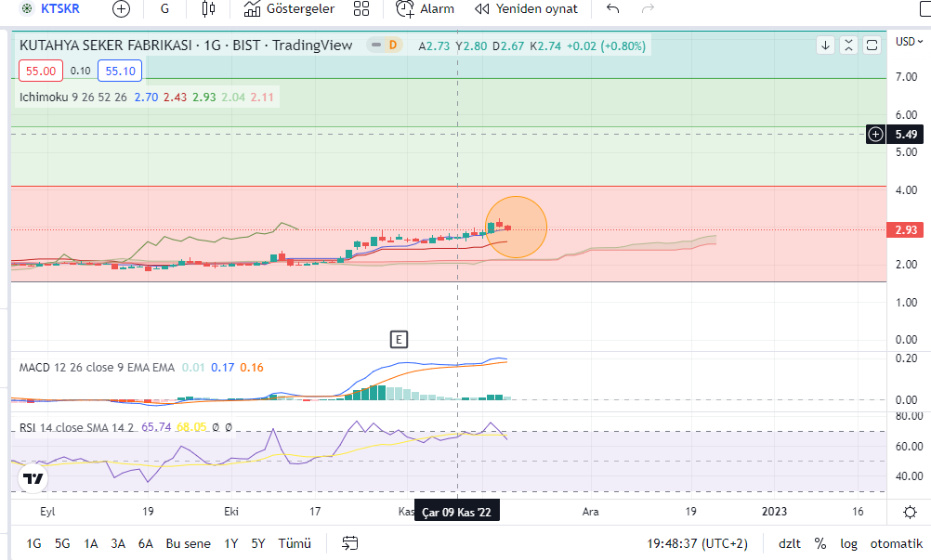Click the 2.93 current price label
The width and height of the screenshot is (931, 560).
906,230
